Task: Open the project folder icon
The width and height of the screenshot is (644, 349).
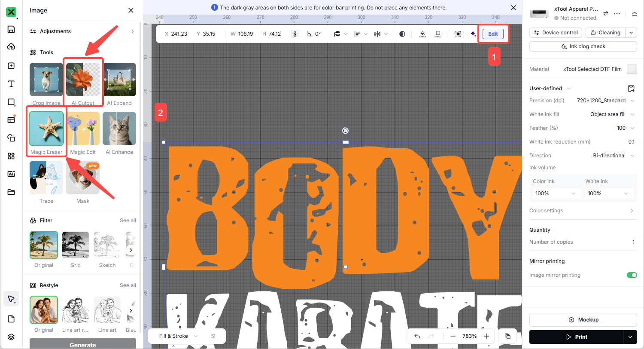Action: pos(11,192)
